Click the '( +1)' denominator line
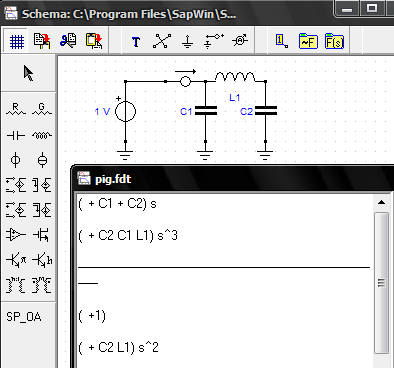Screen dimensions: 394x368 coord(92,316)
